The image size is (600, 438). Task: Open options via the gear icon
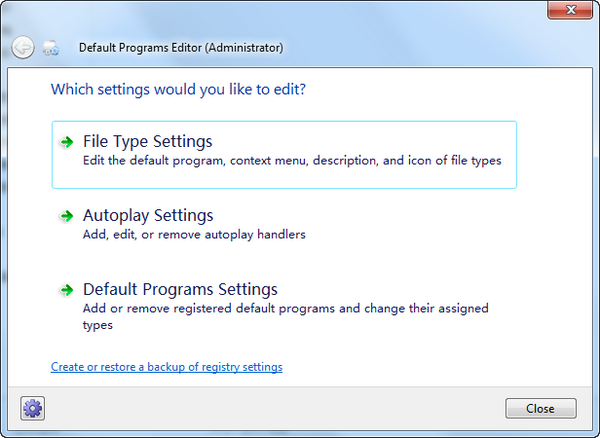point(33,408)
